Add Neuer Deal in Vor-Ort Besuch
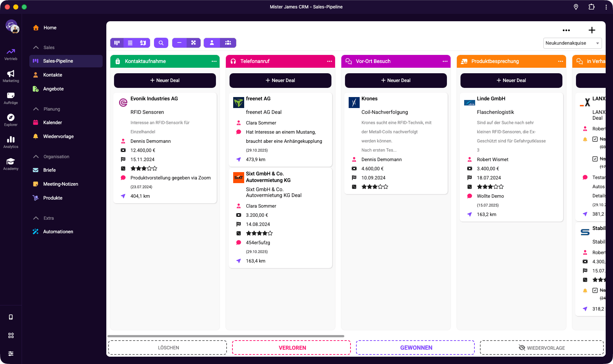613x364 pixels. (396, 81)
